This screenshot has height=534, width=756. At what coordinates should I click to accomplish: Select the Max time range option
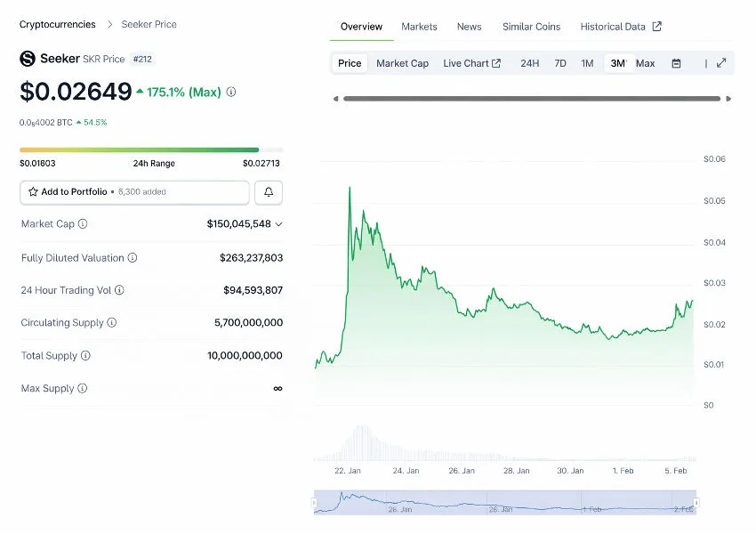pos(646,63)
